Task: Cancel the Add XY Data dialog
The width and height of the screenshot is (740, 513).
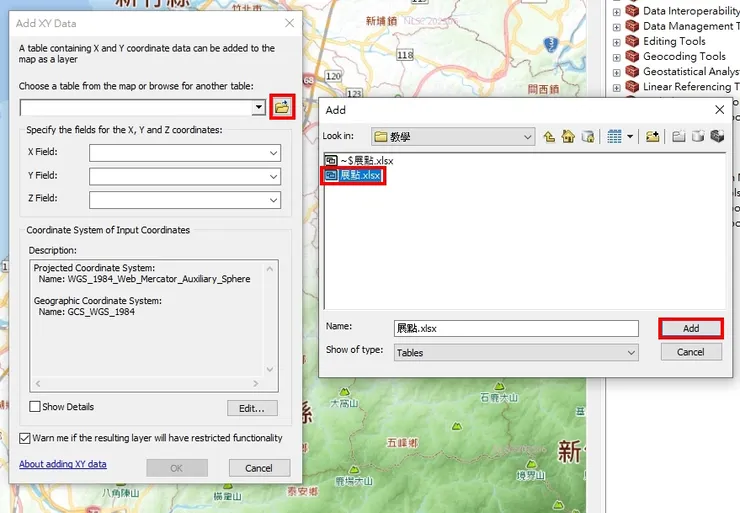Action: point(259,468)
